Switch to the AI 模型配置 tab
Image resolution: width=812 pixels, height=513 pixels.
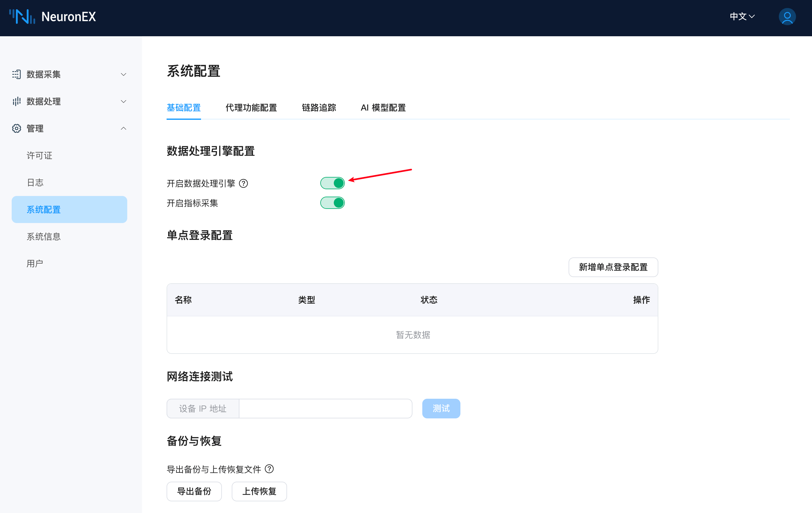383,108
